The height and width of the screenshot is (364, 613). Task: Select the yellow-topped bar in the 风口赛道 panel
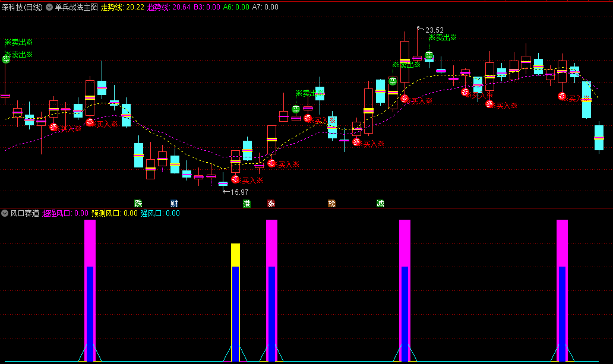click(235, 303)
